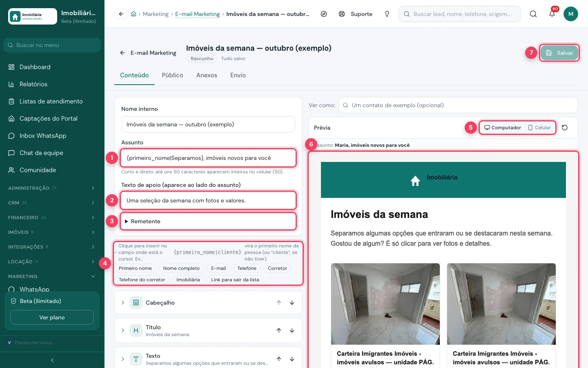This screenshot has width=588, height=368.
Task: Open Suporte in the top bar
Action: (x=356, y=14)
